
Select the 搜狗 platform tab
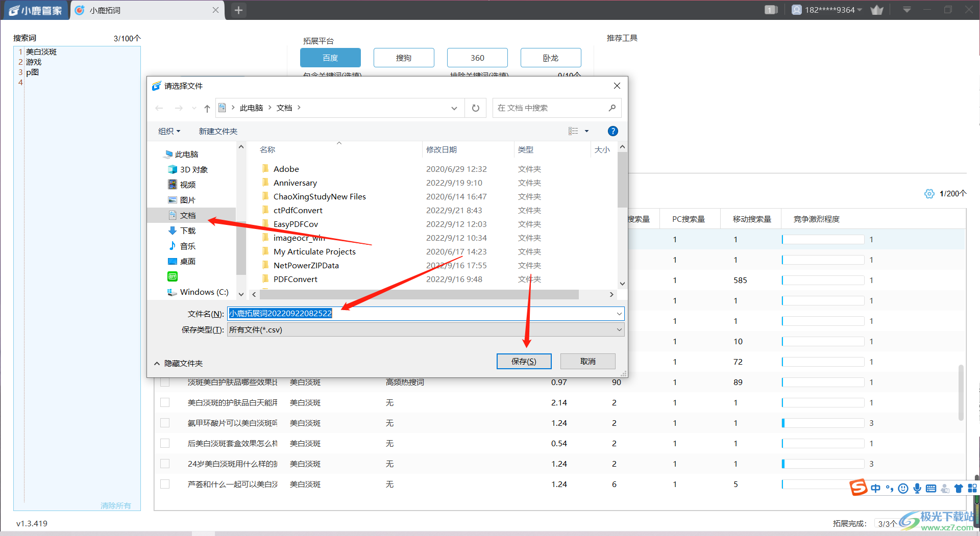click(404, 58)
